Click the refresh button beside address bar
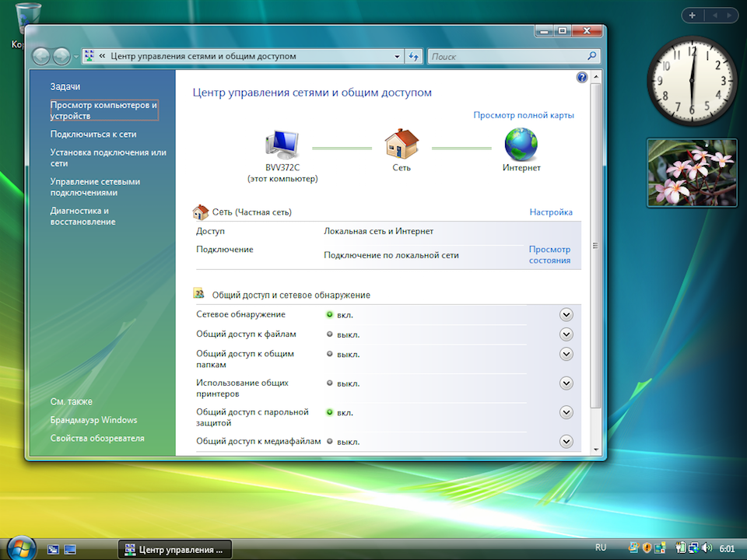The height and width of the screenshot is (560, 747). click(x=413, y=57)
